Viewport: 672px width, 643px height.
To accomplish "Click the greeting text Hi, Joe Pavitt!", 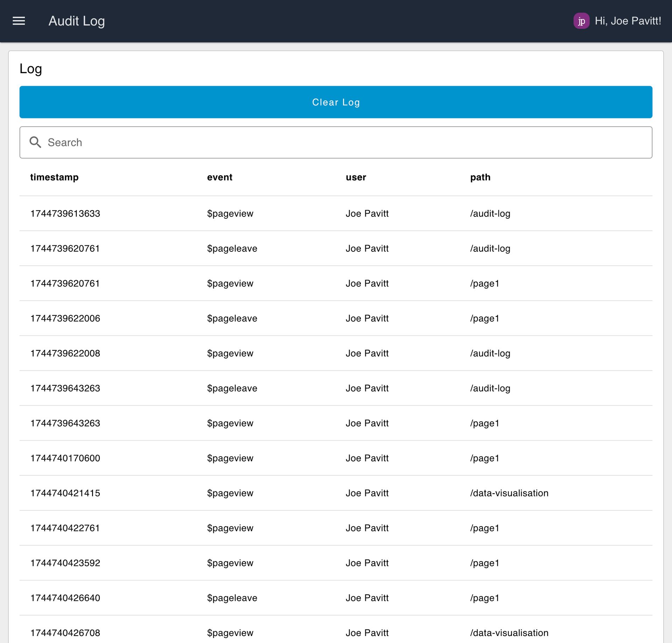I will [628, 21].
